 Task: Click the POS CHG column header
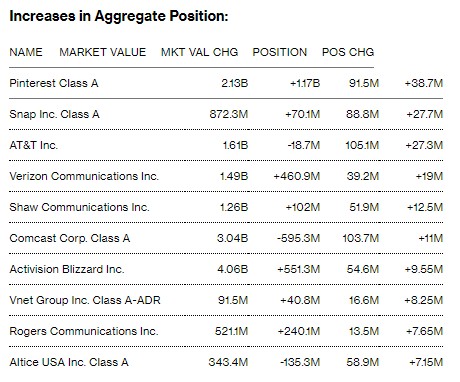tap(348, 52)
